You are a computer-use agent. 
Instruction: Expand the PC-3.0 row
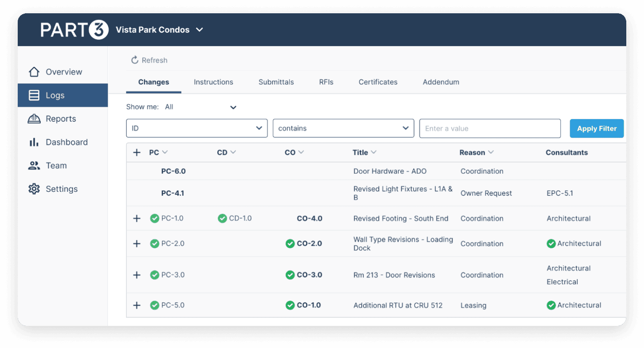[x=137, y=275]
